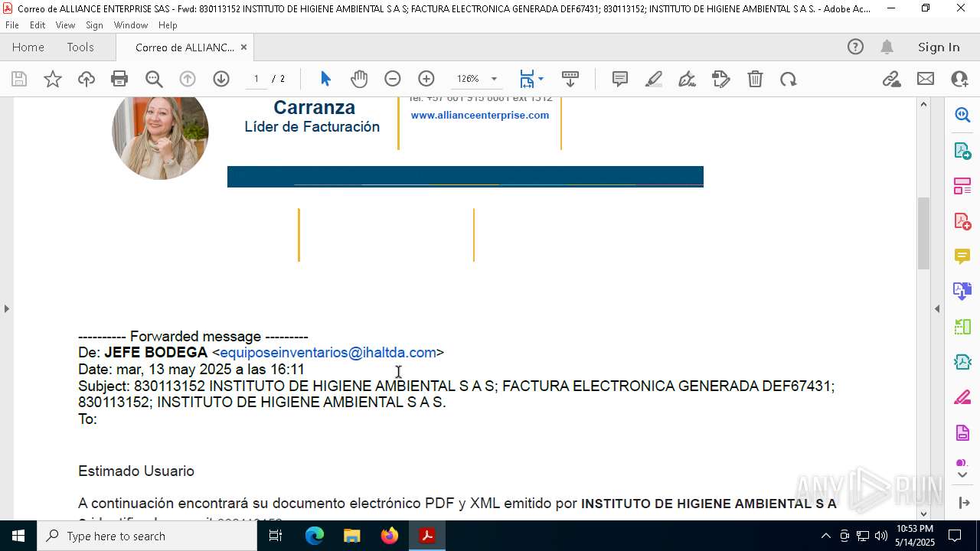
Task: Open Firefox from the taskbar
Action: click(x=390, y=536)
